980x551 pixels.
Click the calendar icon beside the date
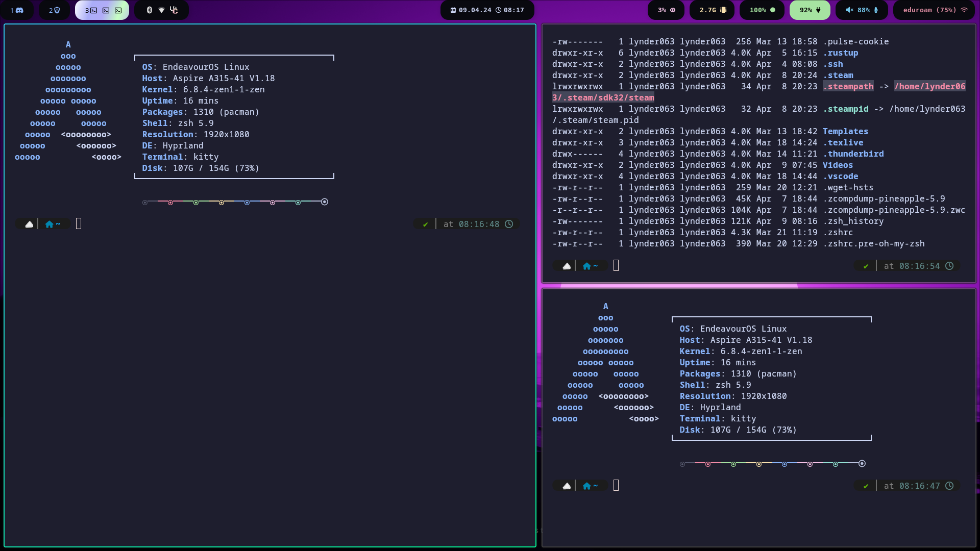453,10
